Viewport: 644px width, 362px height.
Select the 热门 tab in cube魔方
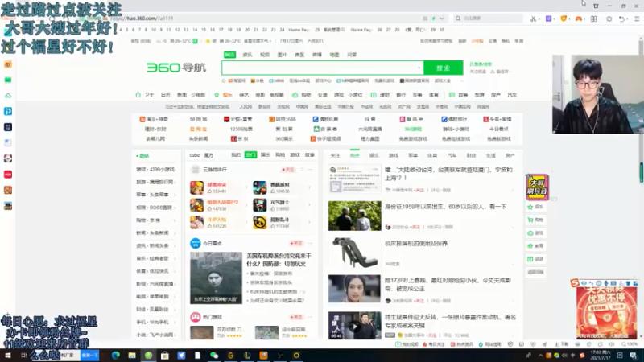(250, 154)
